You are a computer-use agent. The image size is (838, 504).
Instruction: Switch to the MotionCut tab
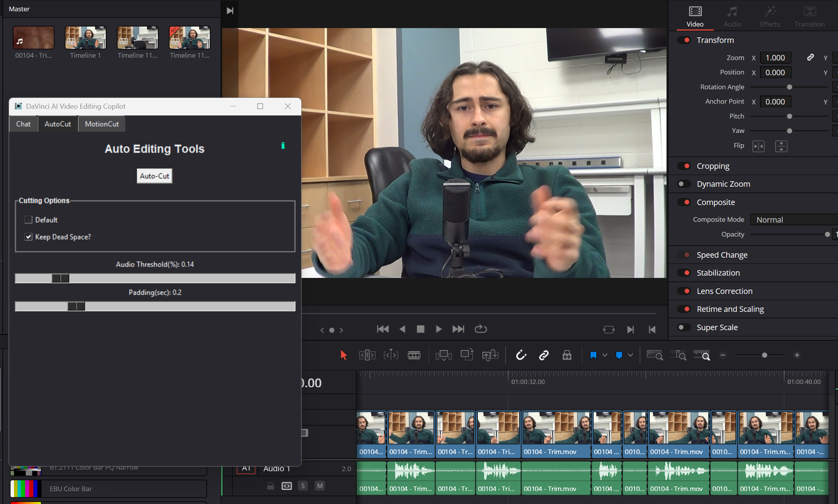pyautogui.click(x=102, y=124)
